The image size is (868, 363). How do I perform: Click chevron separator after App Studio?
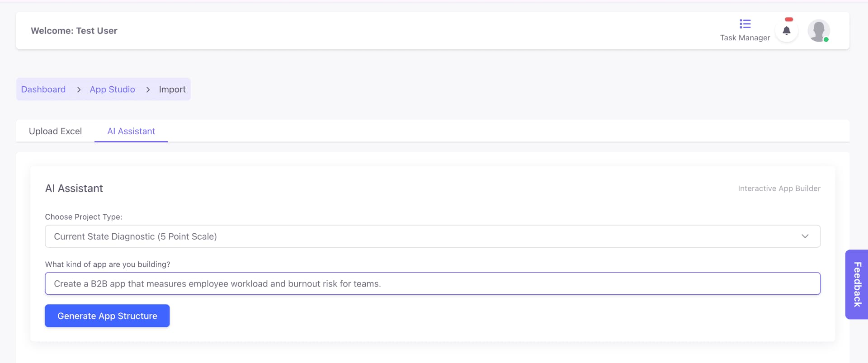click(x=148, y=90)
